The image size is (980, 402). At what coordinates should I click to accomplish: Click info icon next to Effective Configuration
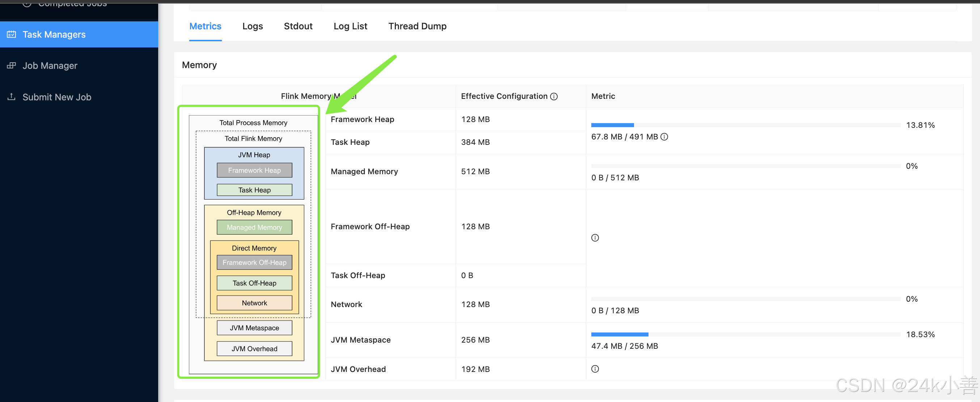(x=554, y=96)
